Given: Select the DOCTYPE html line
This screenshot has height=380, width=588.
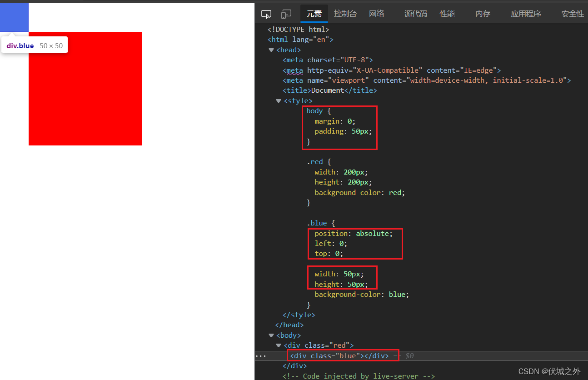Looking at the screenshot, I should (298, 30).
